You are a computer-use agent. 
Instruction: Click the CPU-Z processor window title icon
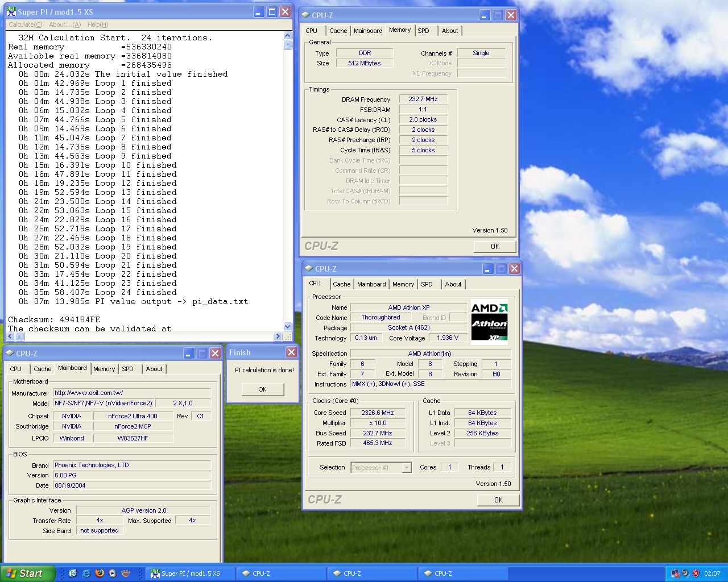(x=309, y=268)
